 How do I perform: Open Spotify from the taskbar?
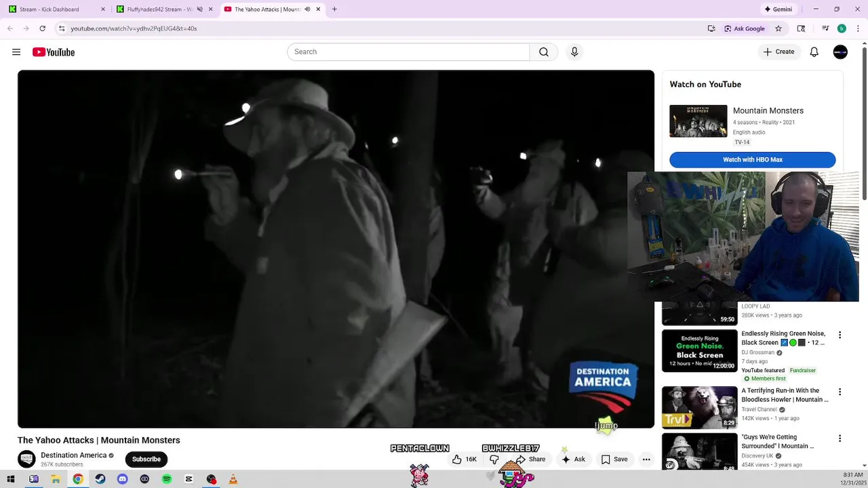pos(167,479)
